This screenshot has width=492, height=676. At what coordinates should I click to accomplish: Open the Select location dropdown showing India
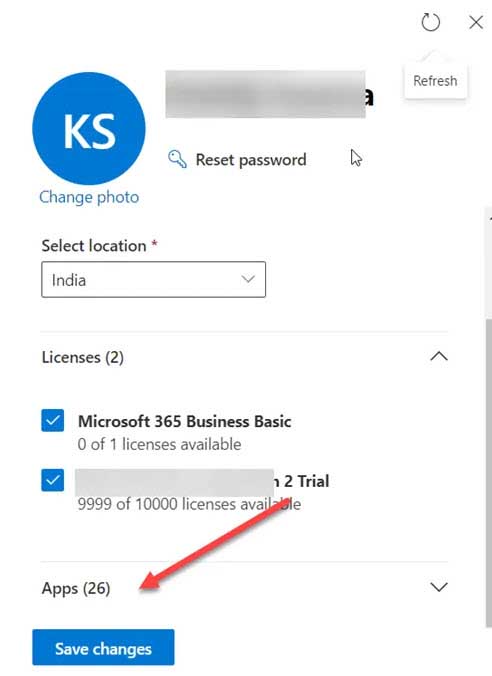(154, 279)
